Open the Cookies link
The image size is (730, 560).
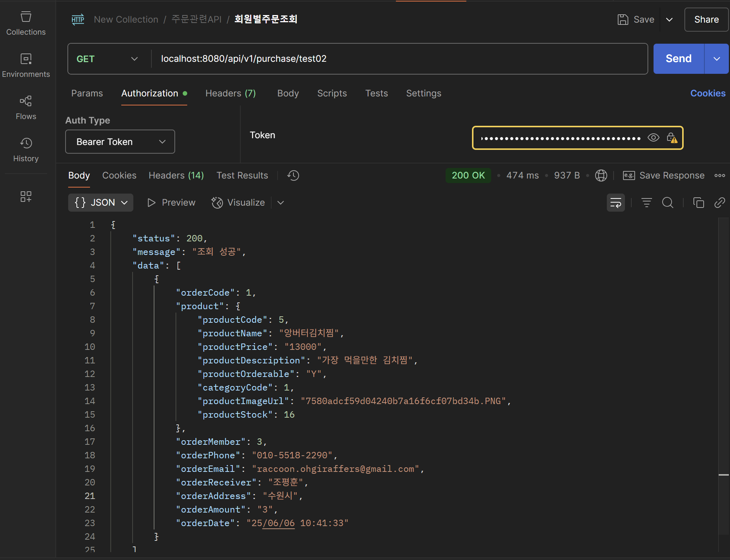tap(707, 93)
